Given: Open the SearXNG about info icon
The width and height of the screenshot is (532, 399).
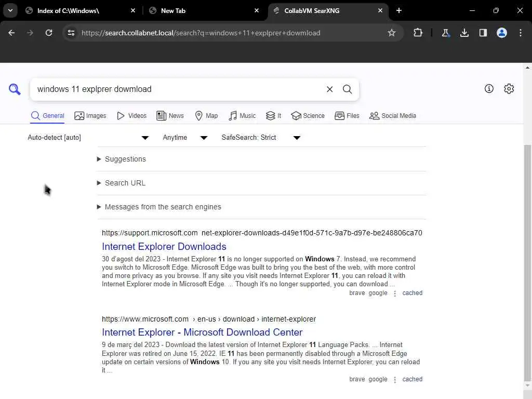Looking at the screenshot, I should 489,89.
